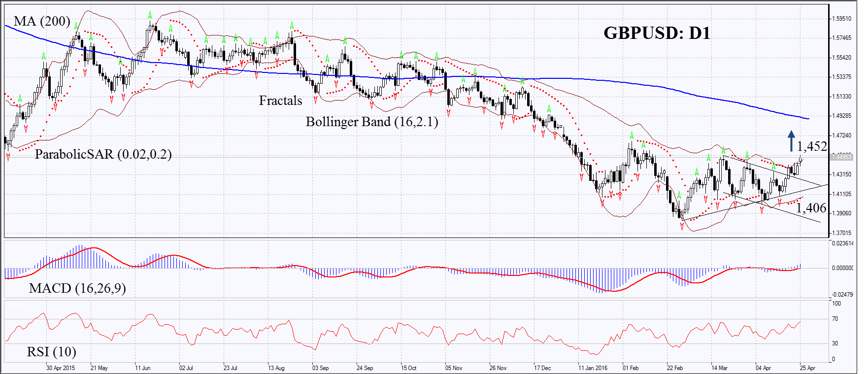
Task: Select the 30 Apr 2015 date marker
Action: (x=61, y=368)
